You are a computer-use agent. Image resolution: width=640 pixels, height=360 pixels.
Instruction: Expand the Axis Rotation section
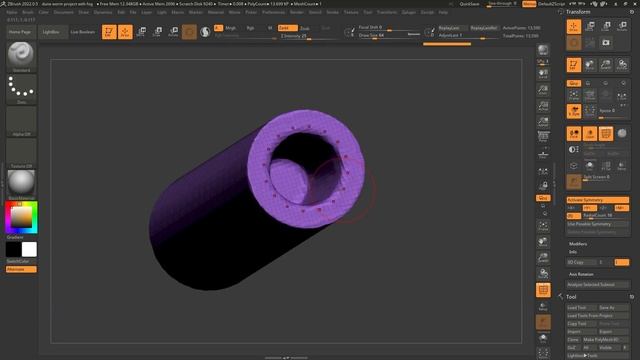pyautogui.click(x=581, y=274)
